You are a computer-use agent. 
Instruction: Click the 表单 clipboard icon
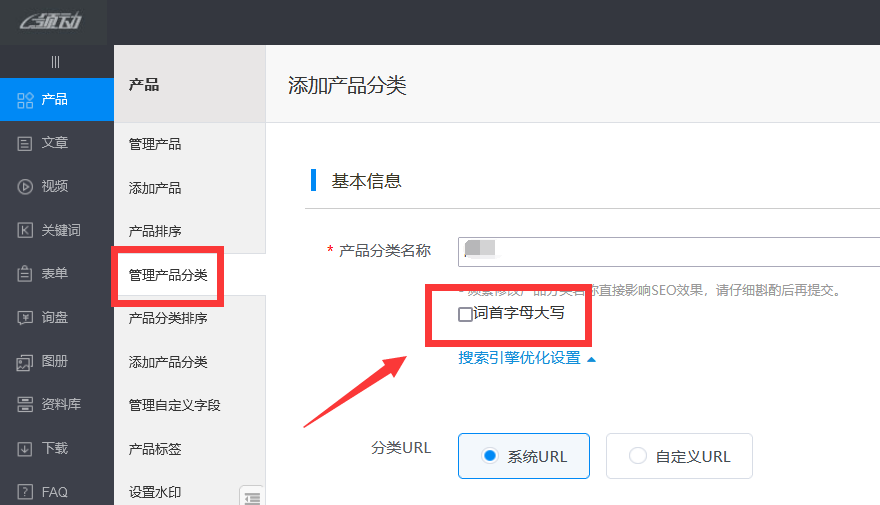click(25, 273)
